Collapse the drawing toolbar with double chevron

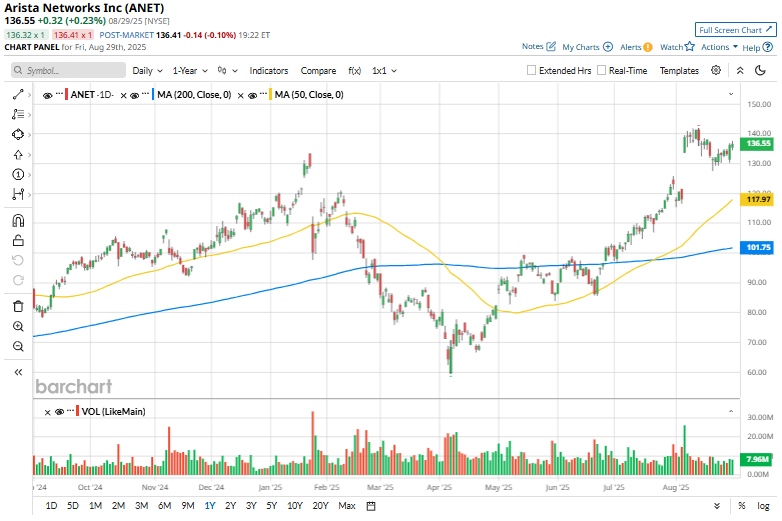click(18, 372)
